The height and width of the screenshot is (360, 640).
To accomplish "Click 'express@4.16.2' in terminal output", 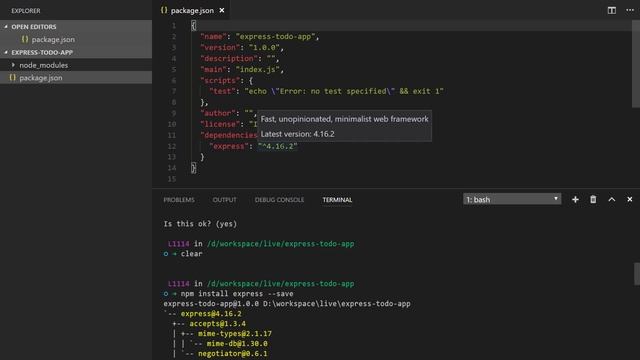I will pyautogui.click(x=211, y=313).
